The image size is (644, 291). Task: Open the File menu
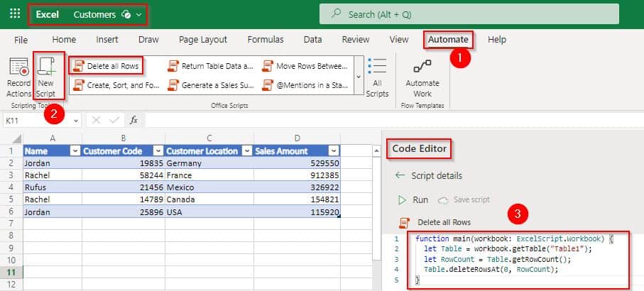click(21, 40)
